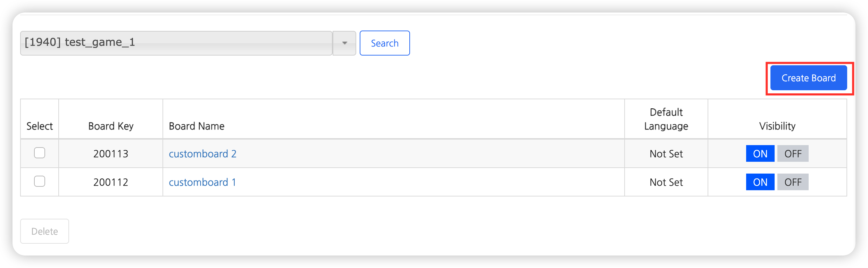Select the Default Language column header
This screenshot has width=868, height=268.
coord(666,119)
